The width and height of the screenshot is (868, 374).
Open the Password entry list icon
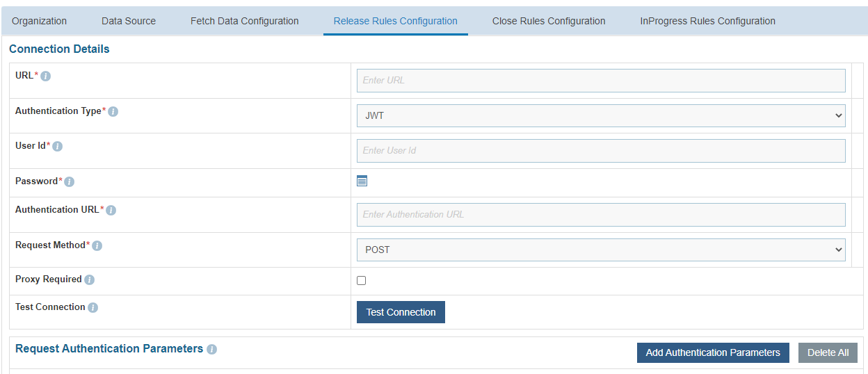362,181
